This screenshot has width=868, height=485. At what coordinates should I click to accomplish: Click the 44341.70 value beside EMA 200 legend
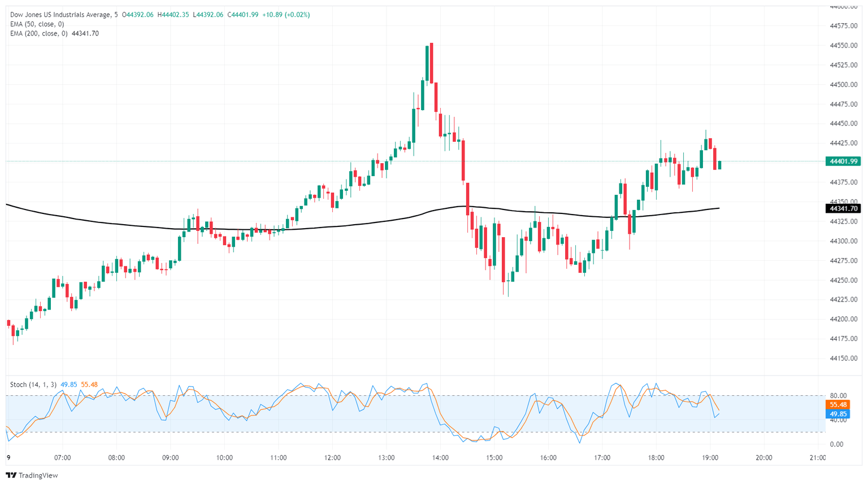(85, 33)
